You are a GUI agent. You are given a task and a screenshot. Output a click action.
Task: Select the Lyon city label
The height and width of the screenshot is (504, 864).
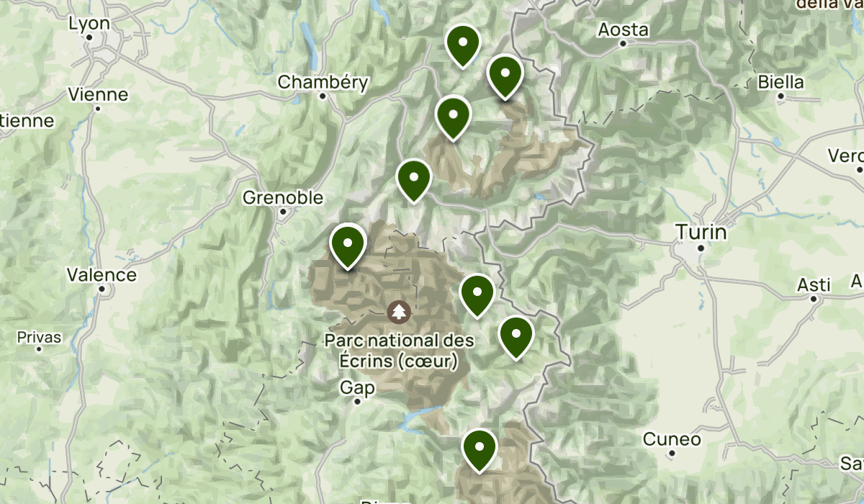(x=89, y=24)
